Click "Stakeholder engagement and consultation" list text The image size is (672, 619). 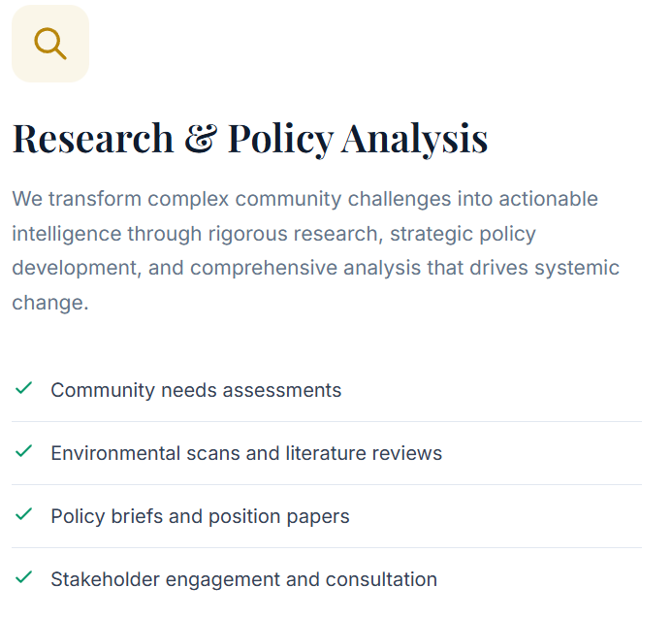pyautogui.click(x=243, y=579)
